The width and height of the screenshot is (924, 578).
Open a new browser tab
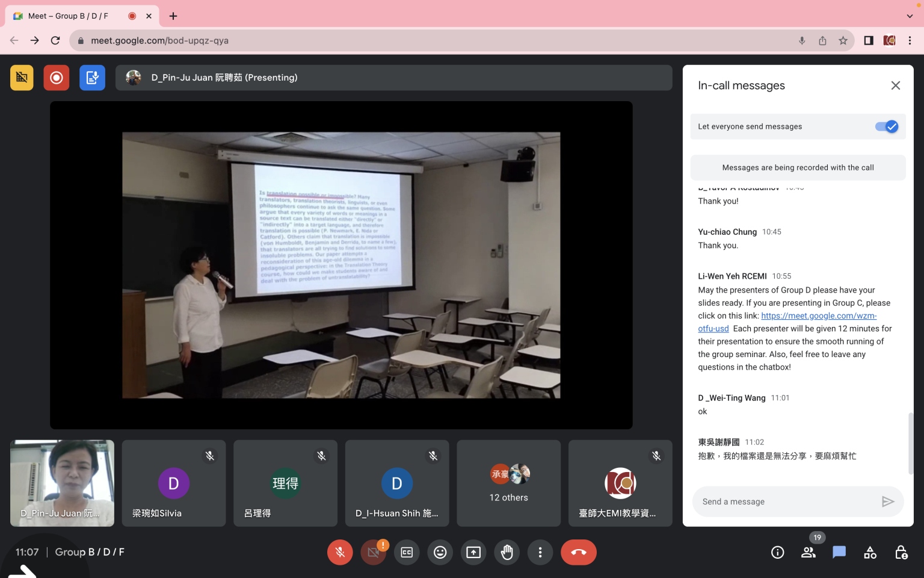(173, 16)
